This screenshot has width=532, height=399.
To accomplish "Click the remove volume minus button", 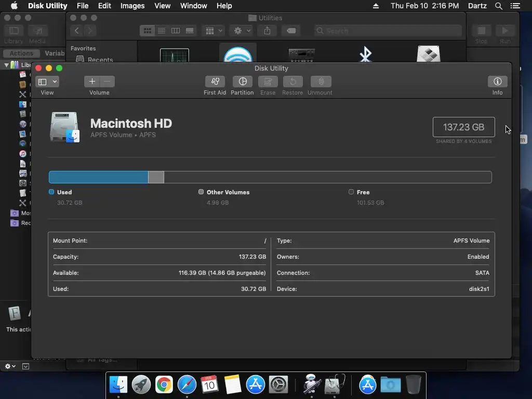I will (x=107, y=82).
